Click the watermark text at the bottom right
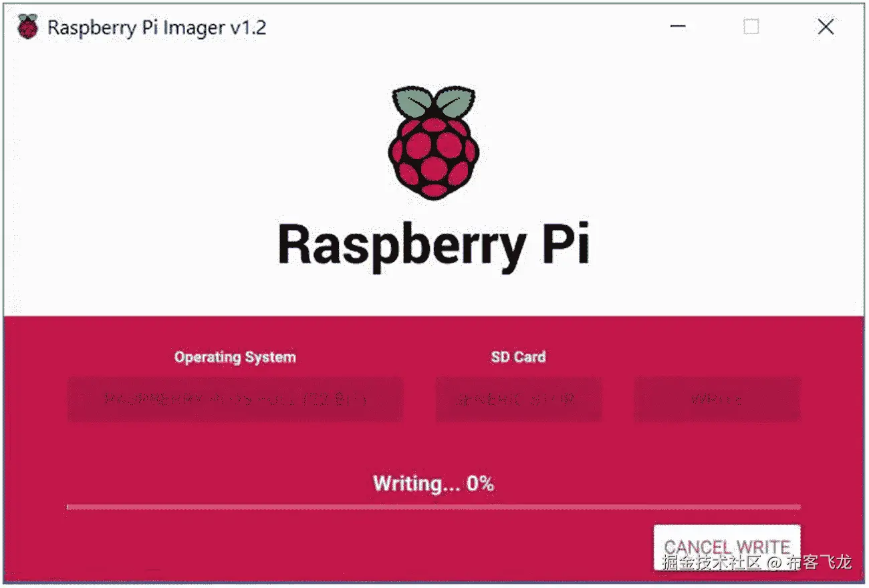This screenshot has width=869, height=588. (757, 562)
